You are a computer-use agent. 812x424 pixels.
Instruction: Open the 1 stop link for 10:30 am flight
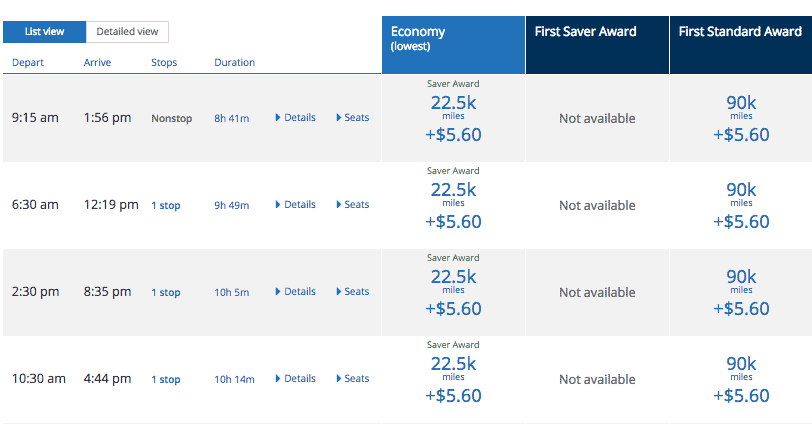166,379
